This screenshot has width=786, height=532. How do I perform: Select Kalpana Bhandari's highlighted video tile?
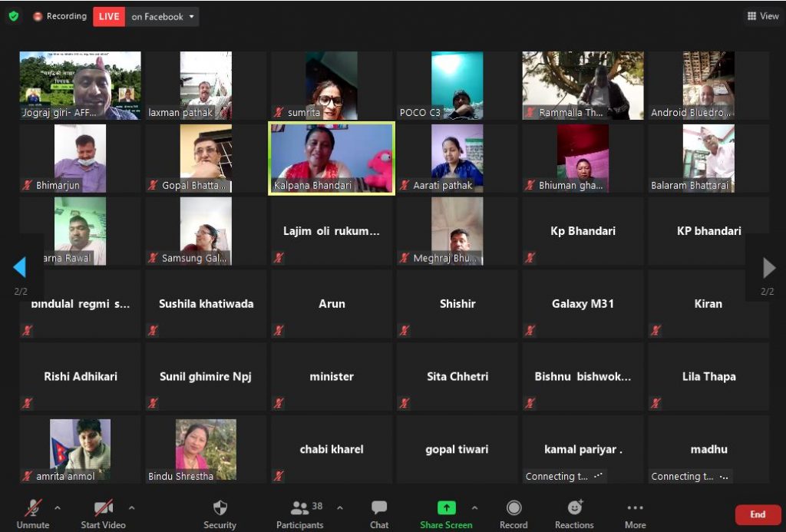click(x=331, y=158)
